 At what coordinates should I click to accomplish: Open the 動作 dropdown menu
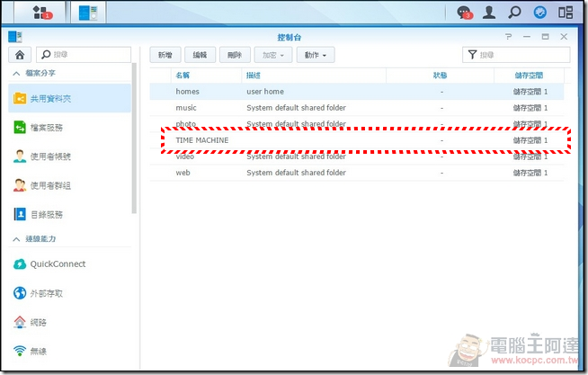coord(316,55)
